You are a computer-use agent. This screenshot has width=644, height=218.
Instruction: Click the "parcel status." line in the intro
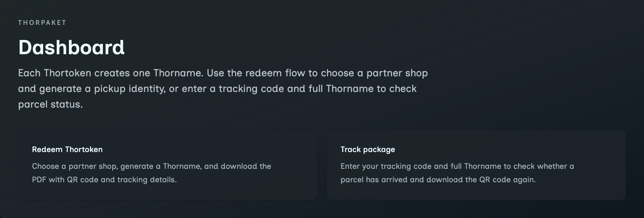click(x=50, y=104)
